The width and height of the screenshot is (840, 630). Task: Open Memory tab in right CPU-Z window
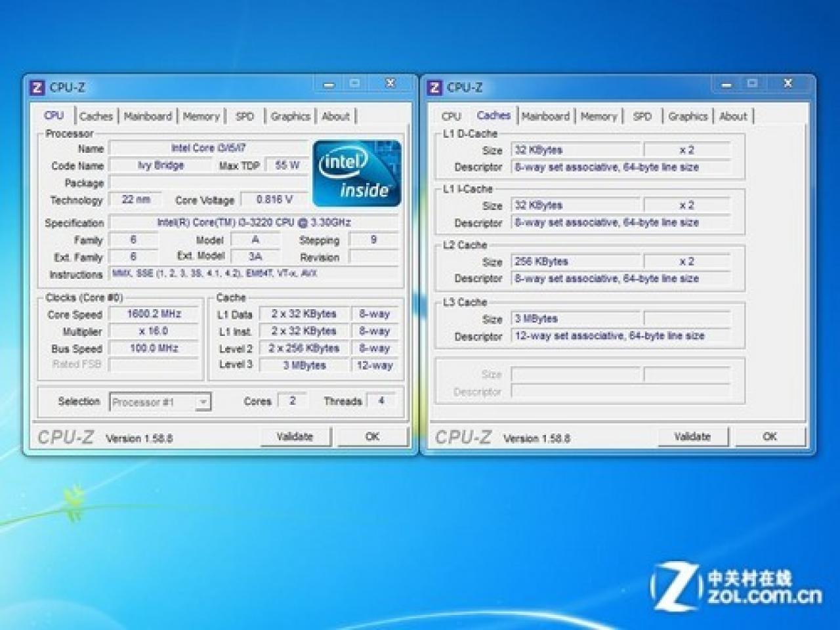598,116
